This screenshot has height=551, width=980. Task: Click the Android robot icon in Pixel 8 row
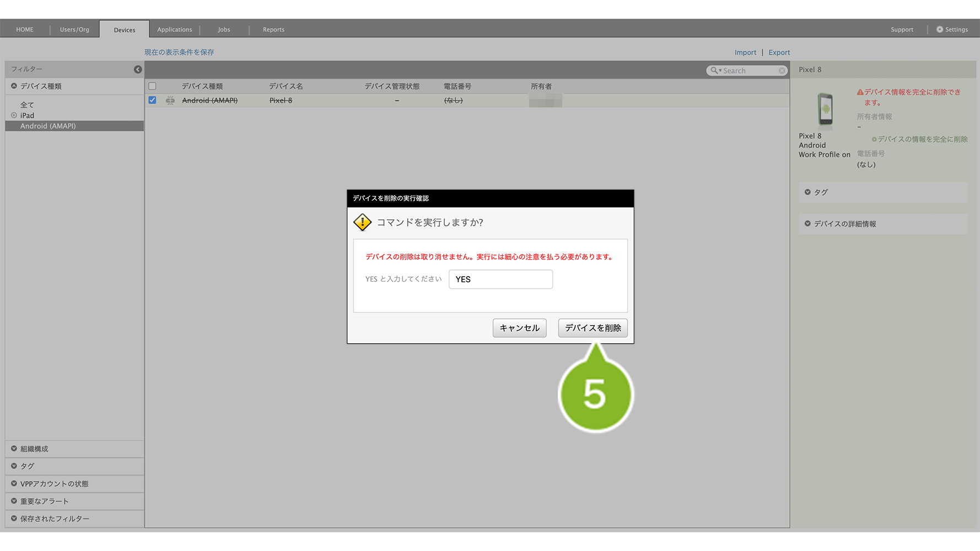pos(170,100)
